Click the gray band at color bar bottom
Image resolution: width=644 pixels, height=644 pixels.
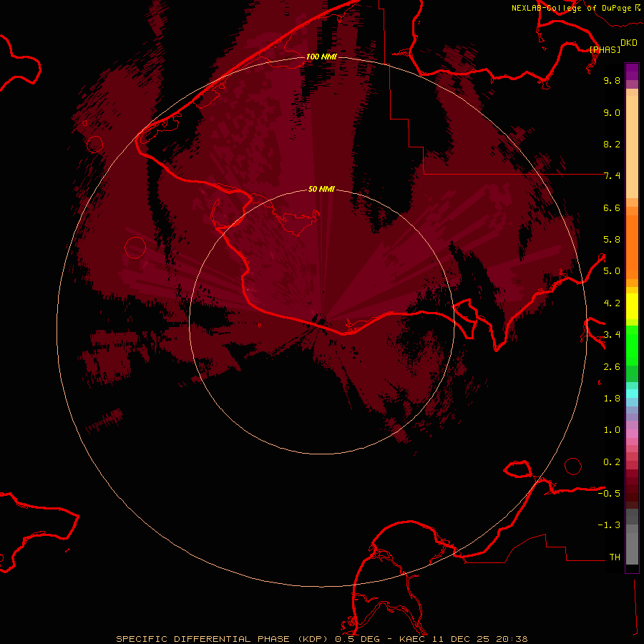point(632,545)
